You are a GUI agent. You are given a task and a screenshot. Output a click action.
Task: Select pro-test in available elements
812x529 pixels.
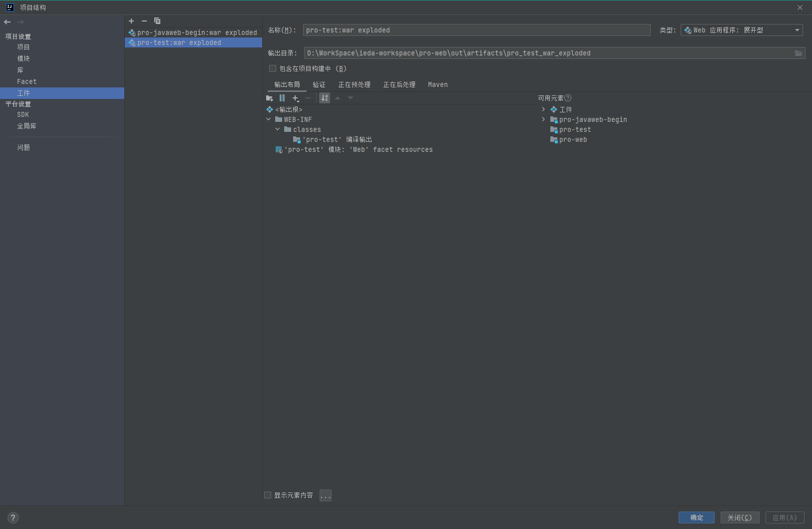coord(571,129)
